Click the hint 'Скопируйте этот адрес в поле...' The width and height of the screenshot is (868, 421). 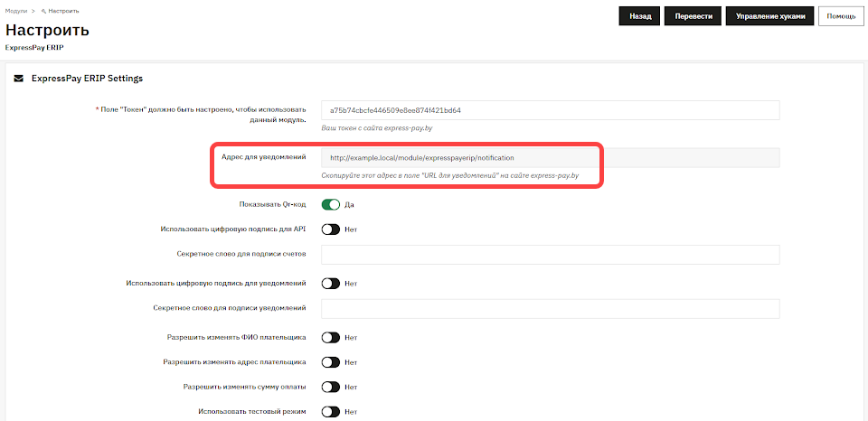[x=450, y=175]
